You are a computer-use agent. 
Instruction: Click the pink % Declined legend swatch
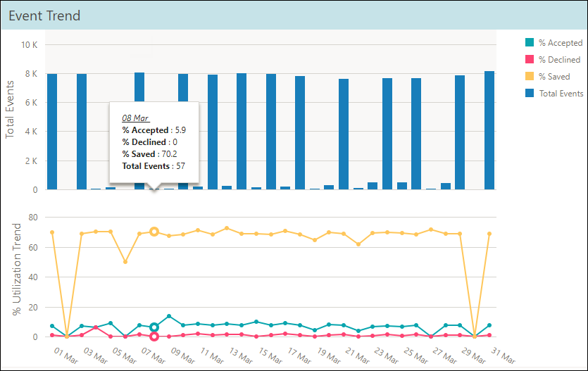click(530, 60)
